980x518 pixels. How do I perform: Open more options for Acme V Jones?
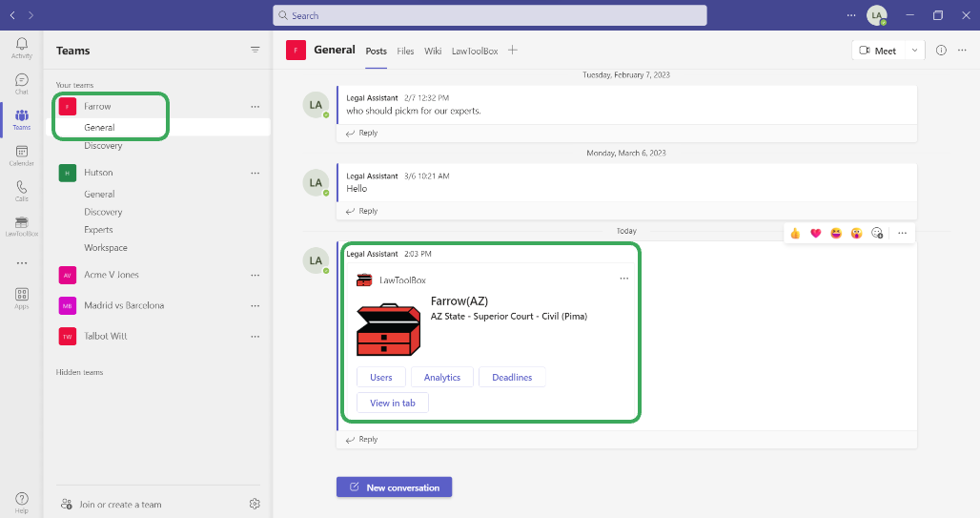tap(255, 276)
